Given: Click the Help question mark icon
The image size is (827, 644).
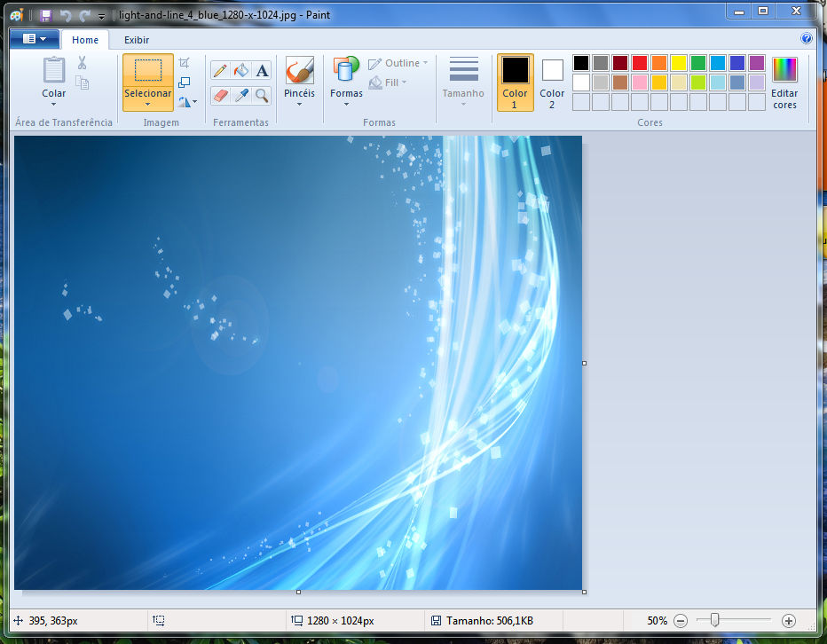Looking at the screenshot, I should 807,39.
